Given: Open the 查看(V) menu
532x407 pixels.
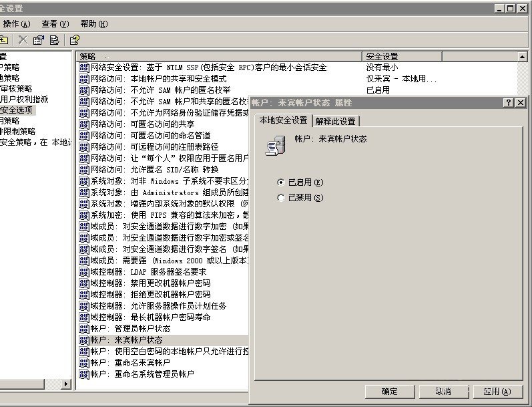Looking at the screenshot, I should (x=55, y=24).
